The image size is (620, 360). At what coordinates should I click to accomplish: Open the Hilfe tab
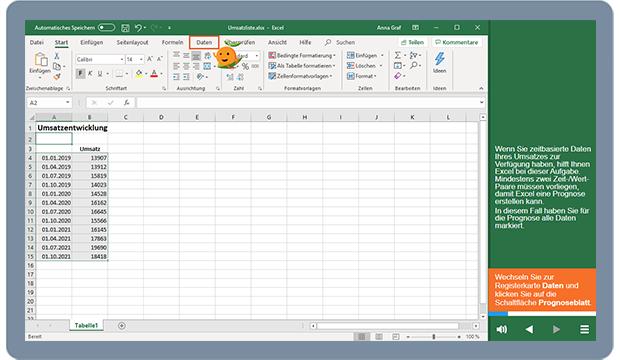305,42
